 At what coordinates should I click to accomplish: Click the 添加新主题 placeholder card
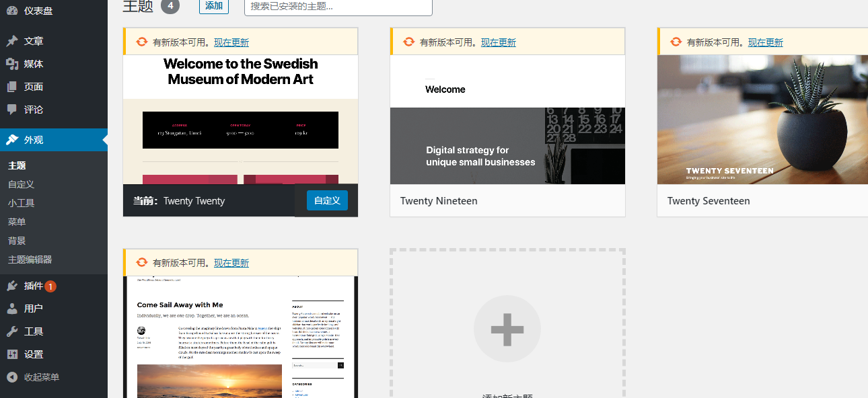coord(507,329)
